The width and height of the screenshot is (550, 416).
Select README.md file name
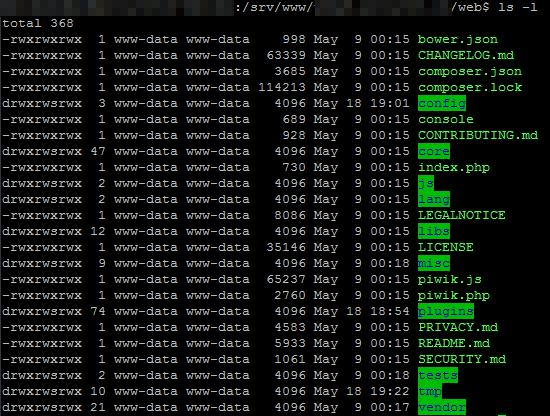click(454, 343)
